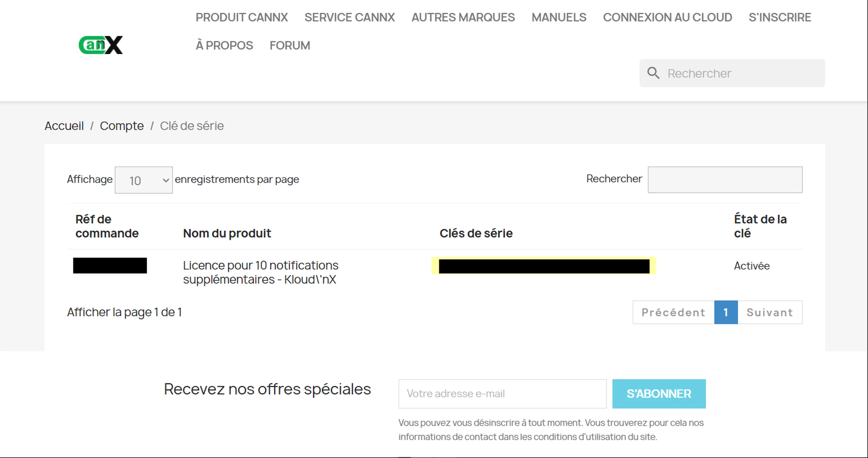Open the records-per-page dropdown showing 10

point(144,180)
